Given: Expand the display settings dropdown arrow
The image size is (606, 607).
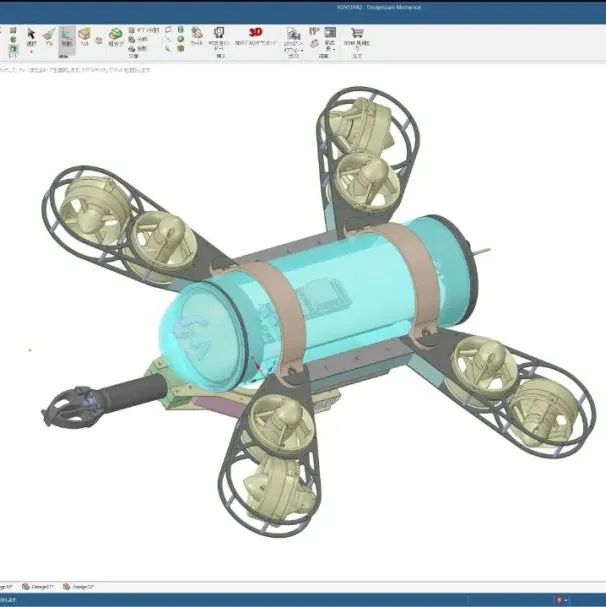Looking at the screenshot, I should [x=334, y=50].
